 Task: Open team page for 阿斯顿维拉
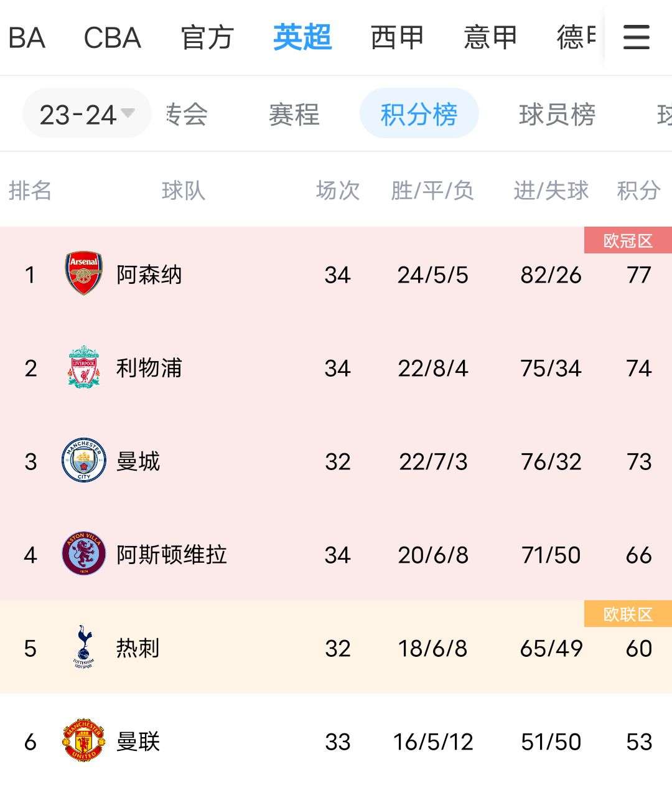tap(172, 555)
